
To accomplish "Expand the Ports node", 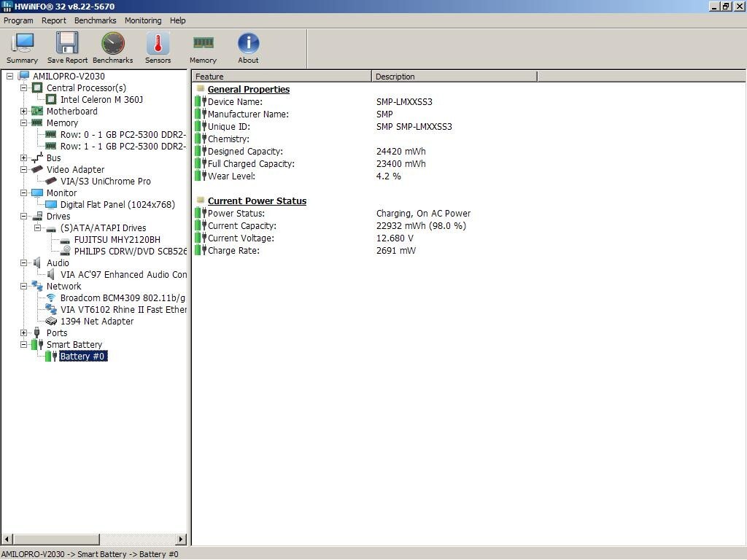I will tap(23, 332).
